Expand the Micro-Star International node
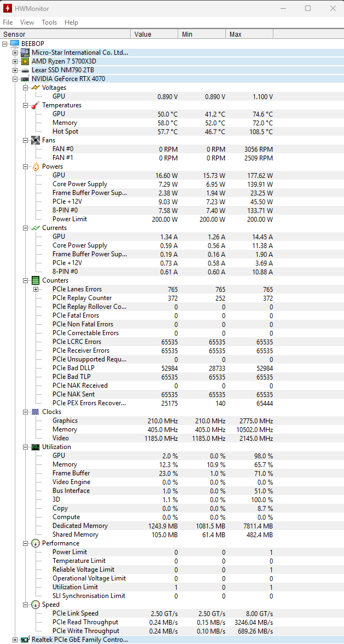This screenshot has width=344, height=644. click(16, 52)
